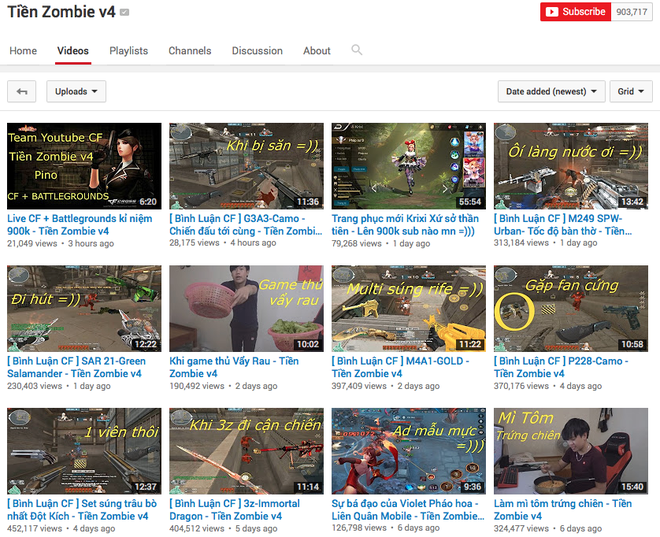Open M4A1-GOLD video title link
This screenshot has height=537, width=660.
click(x=400, y=367)
